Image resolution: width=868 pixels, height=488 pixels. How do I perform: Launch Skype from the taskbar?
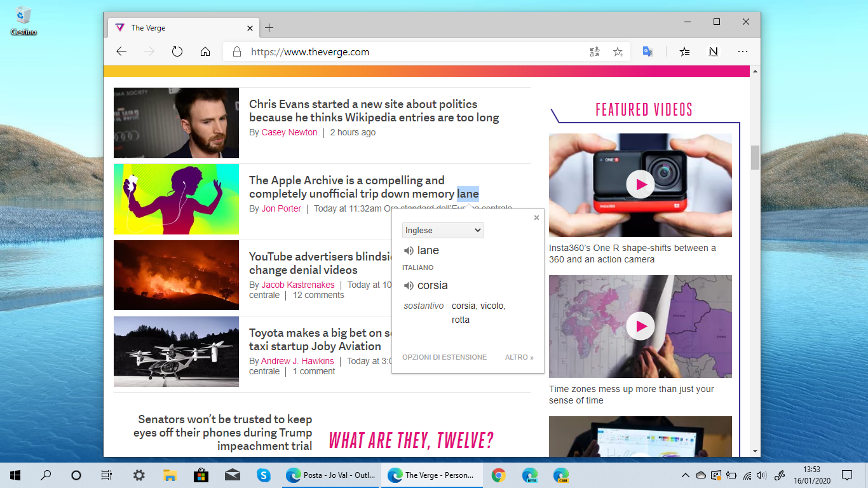pos(263,475)
